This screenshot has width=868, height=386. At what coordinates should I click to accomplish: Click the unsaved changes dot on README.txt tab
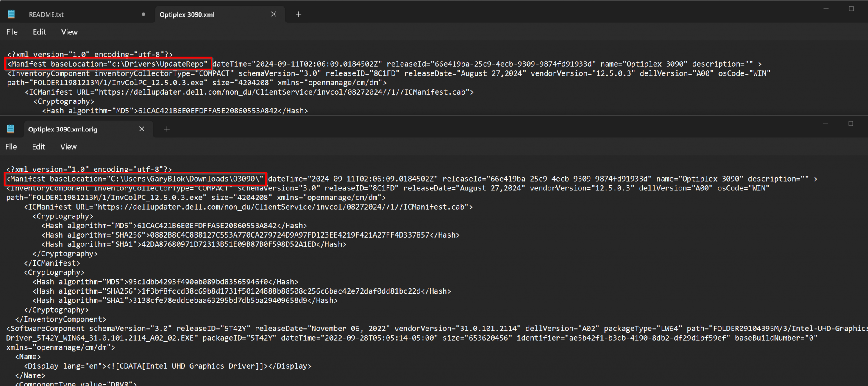(x=144, y=14)
